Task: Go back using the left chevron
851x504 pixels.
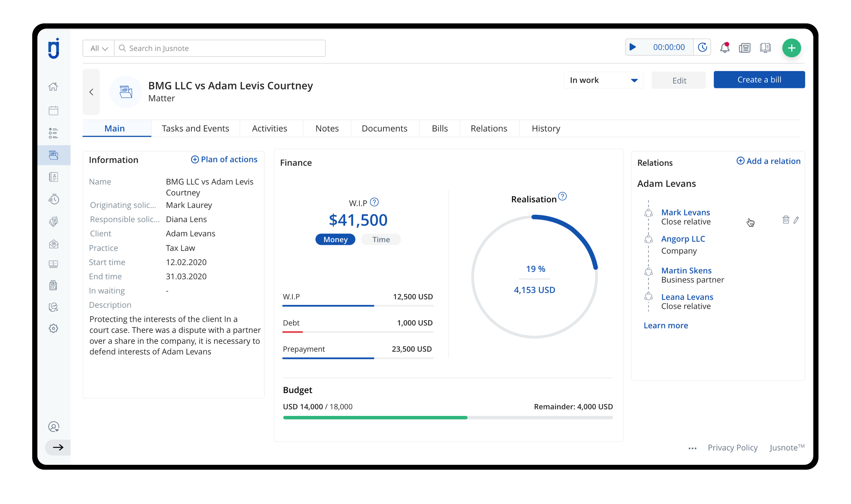Action: click(91, 92)
